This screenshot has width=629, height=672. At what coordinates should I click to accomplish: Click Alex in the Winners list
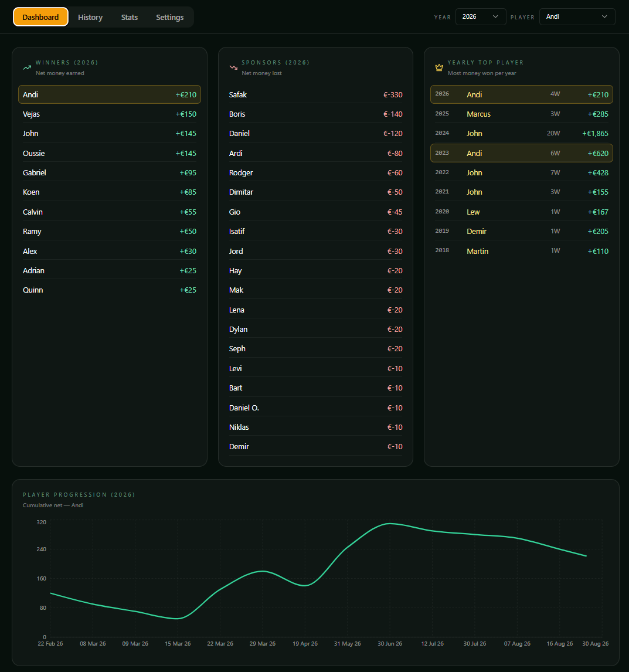point(110,251)
